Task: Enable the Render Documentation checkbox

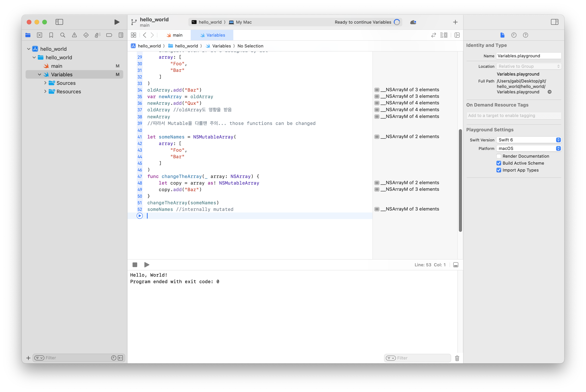Action: (x=499, y=156)
